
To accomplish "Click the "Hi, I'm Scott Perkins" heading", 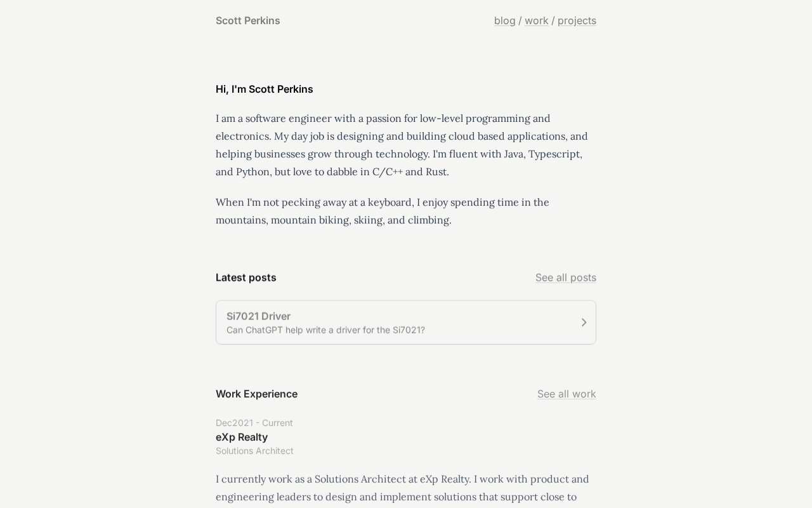I will coord(264,90).
